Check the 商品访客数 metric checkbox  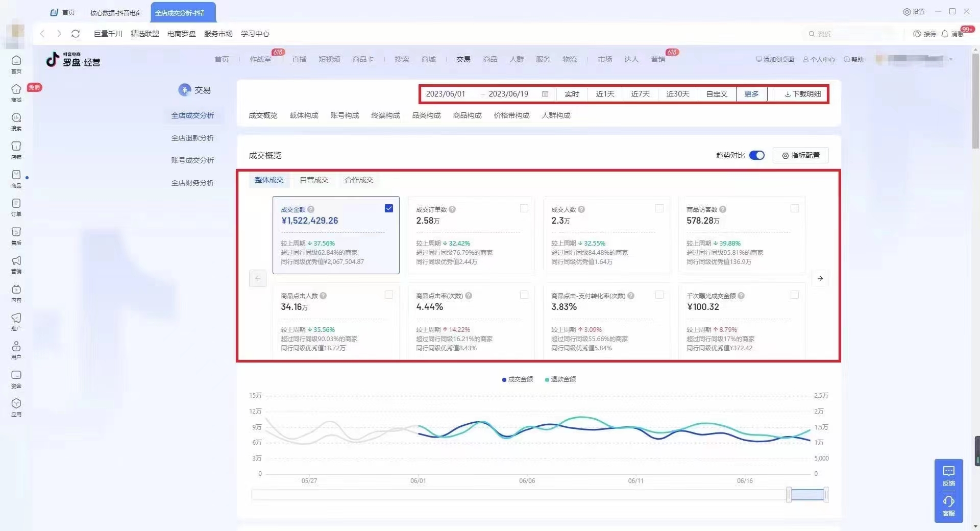coord(795,208)
